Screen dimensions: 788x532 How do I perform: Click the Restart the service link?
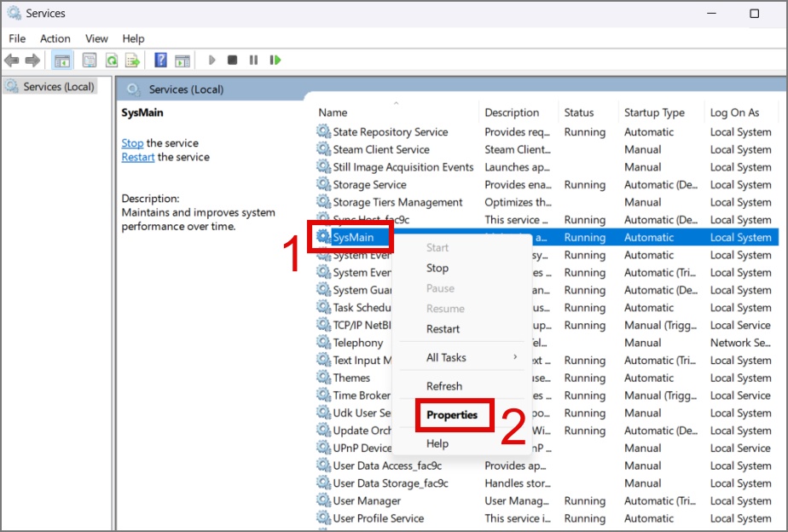click(x=137, y=157)
